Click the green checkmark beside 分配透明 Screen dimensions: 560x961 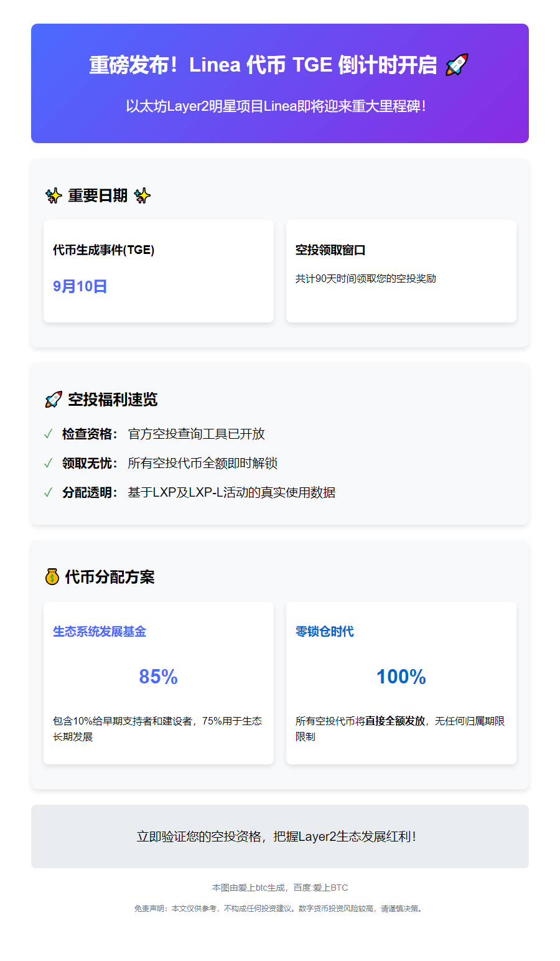pyautogui.click(x=49, y=492)
